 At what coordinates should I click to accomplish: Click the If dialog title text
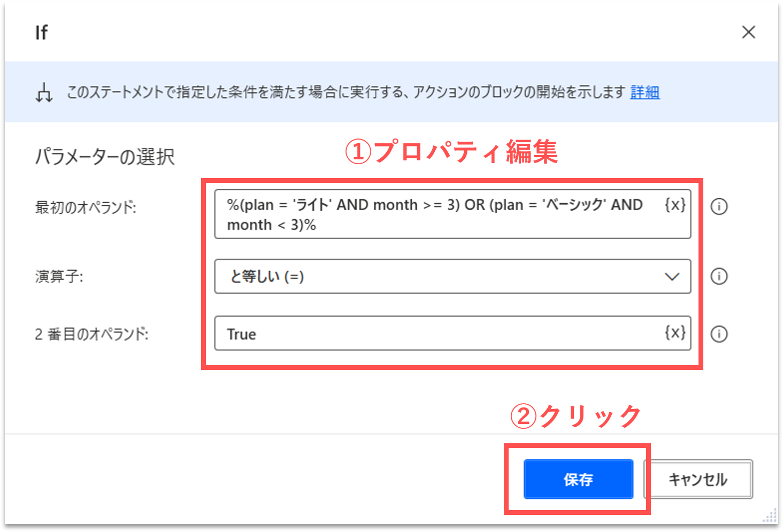(x=41, y=33)
